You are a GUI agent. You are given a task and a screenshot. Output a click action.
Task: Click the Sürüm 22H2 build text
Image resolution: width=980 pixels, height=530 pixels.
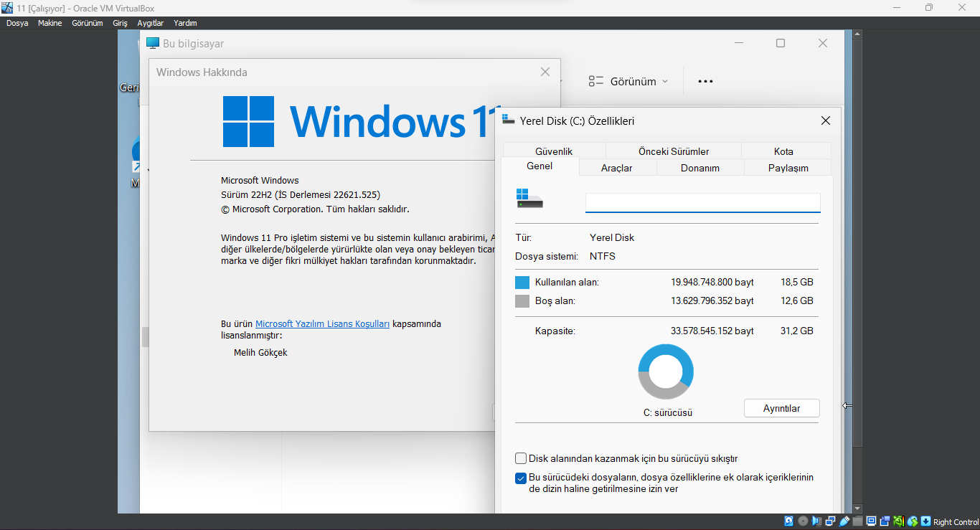point(301,195)
